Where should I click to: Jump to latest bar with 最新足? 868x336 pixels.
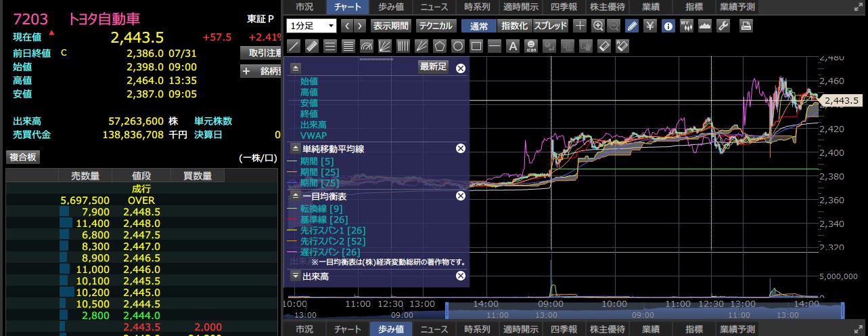click(434, 66)
